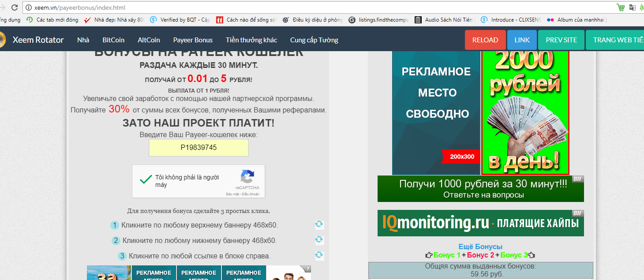Select the Payeer Bonus menu item
This screenshot has height=280, width=644.
coord(193,40)
